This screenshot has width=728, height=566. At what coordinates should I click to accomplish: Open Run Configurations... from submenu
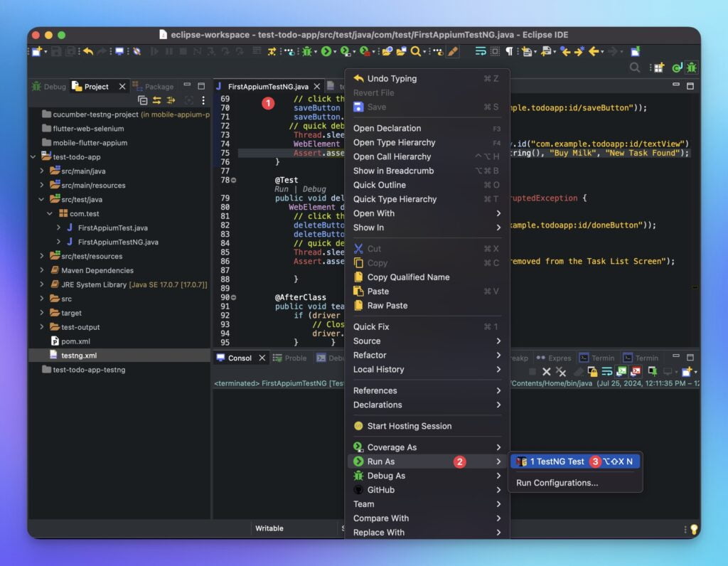click(557, 482)
